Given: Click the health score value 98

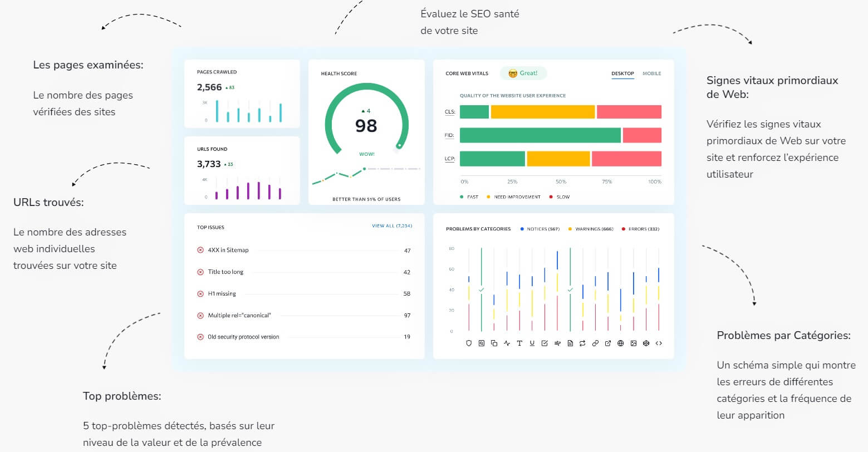Looking at the screenshot, I should (x=366, y=126).
